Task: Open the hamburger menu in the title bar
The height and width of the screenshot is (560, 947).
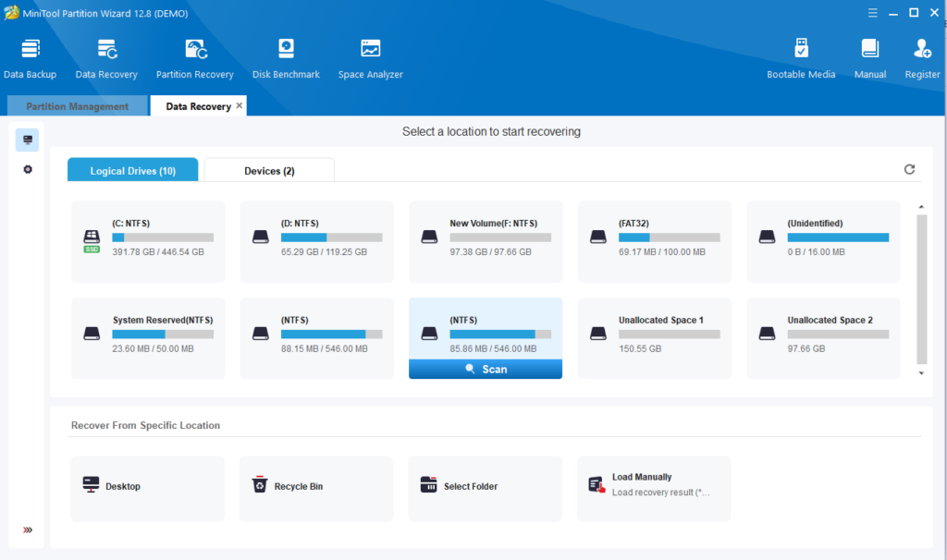Action: point(873,13)
